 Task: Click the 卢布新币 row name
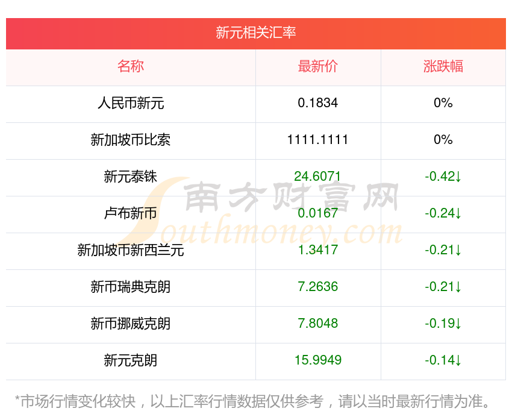coord(131,213)
